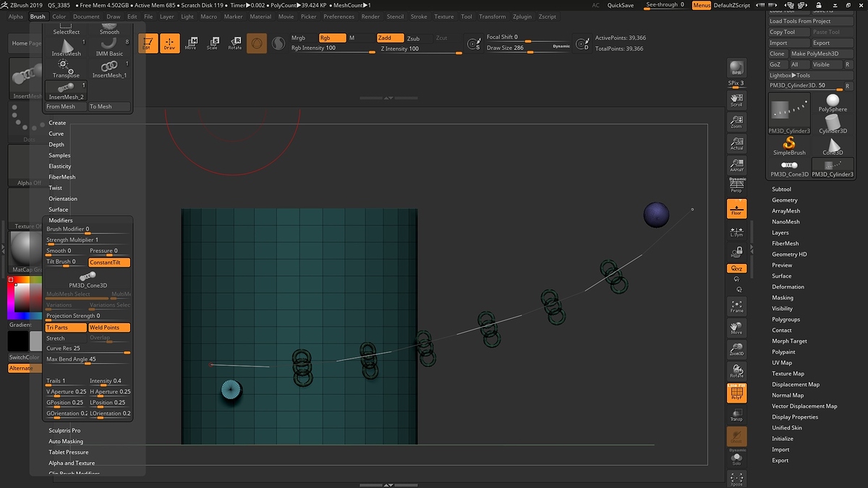The height and width of the screenshot is (488, 868).
Task: Frame the mesh with the Frame icon
Action: [736, 306]
